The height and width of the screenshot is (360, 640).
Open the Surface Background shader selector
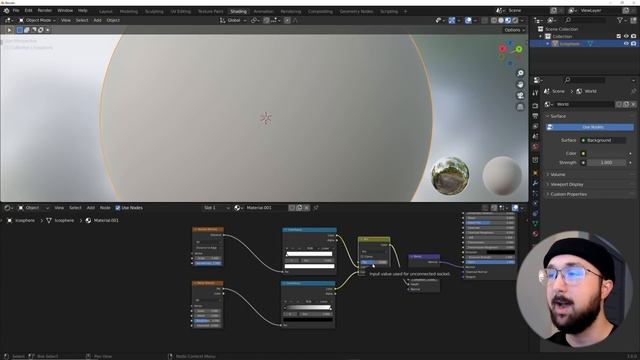click(x=603, y=140)
